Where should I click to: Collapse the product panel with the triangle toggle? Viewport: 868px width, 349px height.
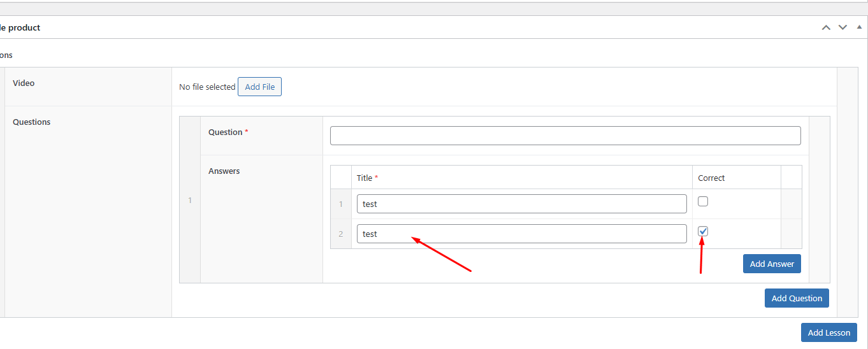[x=859, y=27]
